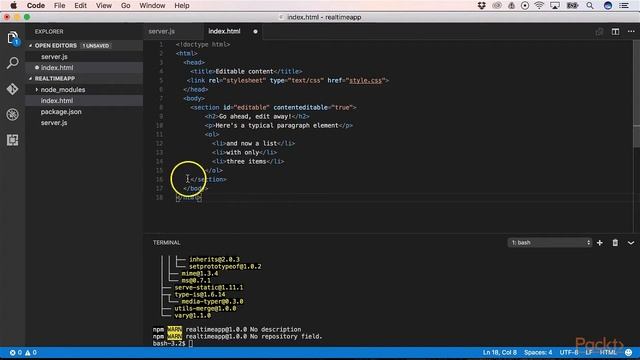This screenshot has height=360, width=640.
Task: Open Dropbox menu bar icon
Action: [482, 5]
